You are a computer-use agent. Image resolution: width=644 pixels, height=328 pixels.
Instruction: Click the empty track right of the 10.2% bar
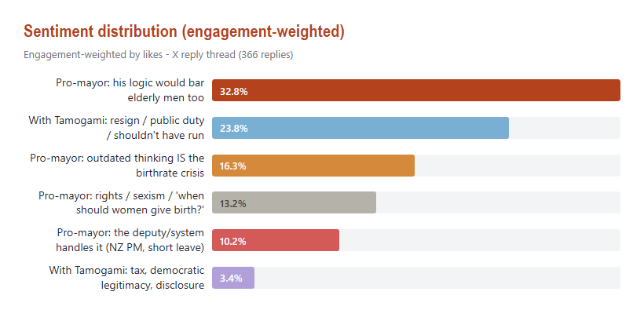[x=480, y=240]
